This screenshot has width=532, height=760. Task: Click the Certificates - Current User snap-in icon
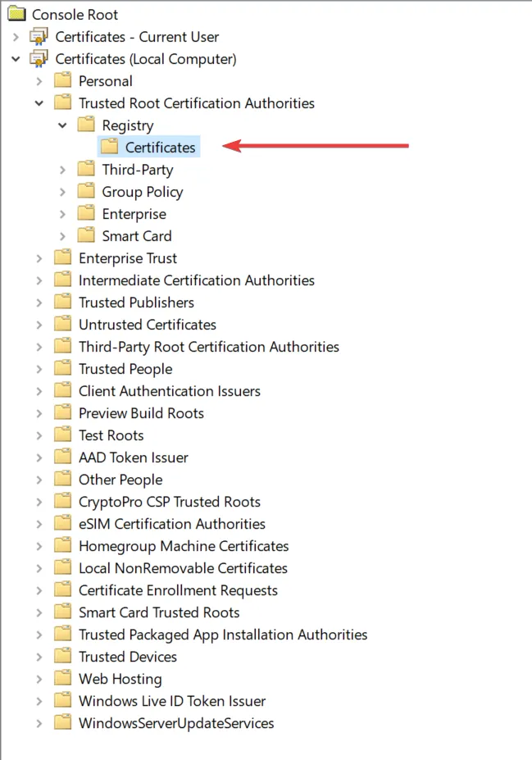click(x=39, y=36)
